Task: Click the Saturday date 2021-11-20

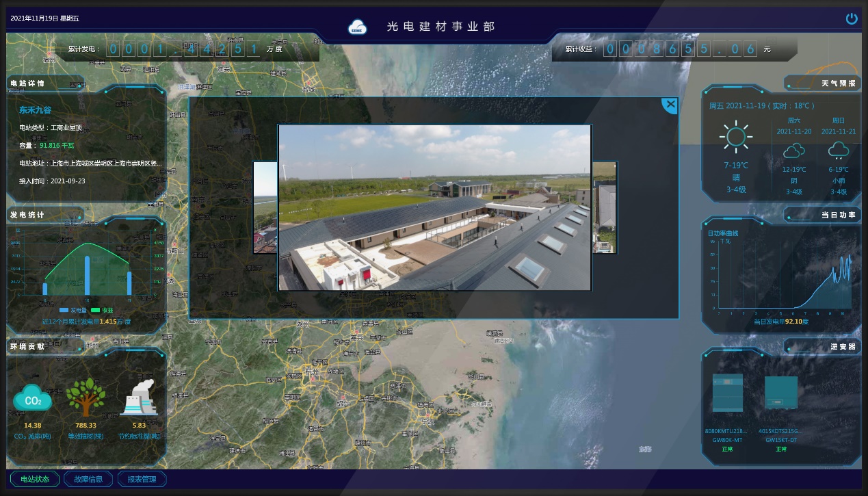Action: [x=794, y=131]
